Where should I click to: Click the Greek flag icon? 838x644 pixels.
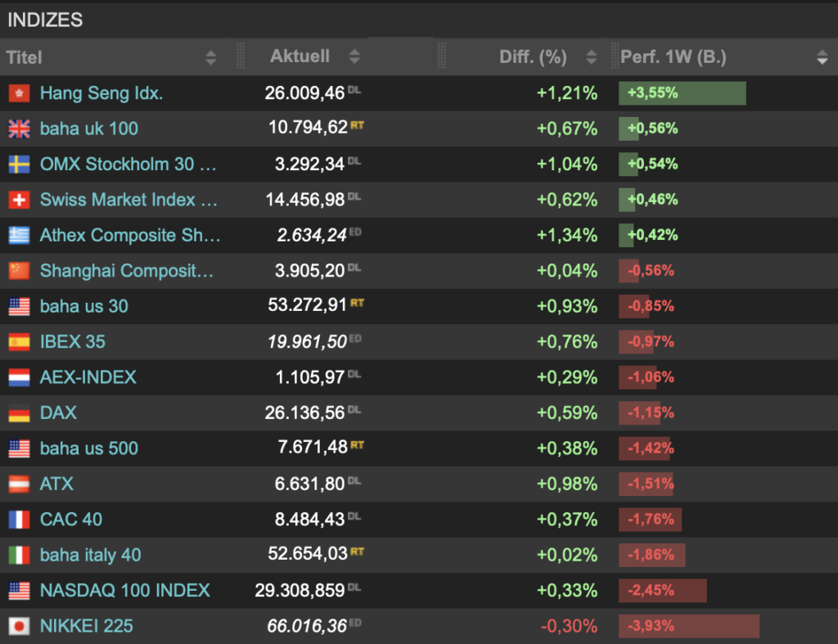tap(20, 236)
